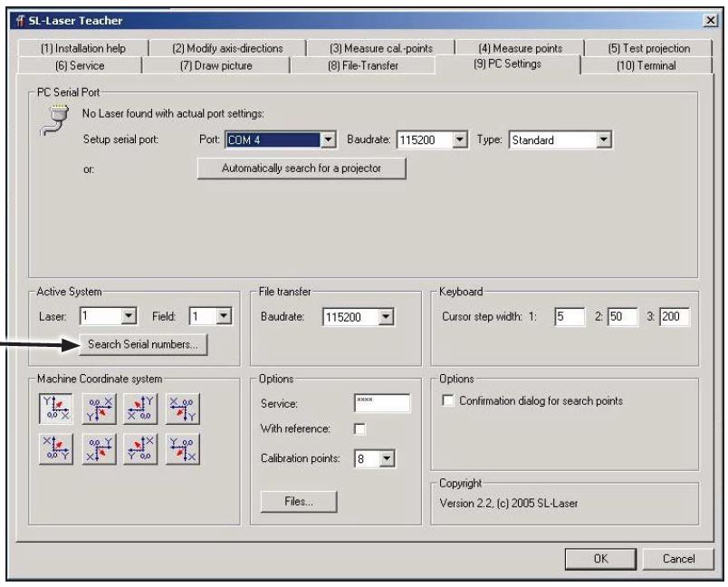
Task: Open the Port COM 4 dropdown
Action: tap(329, 140)
